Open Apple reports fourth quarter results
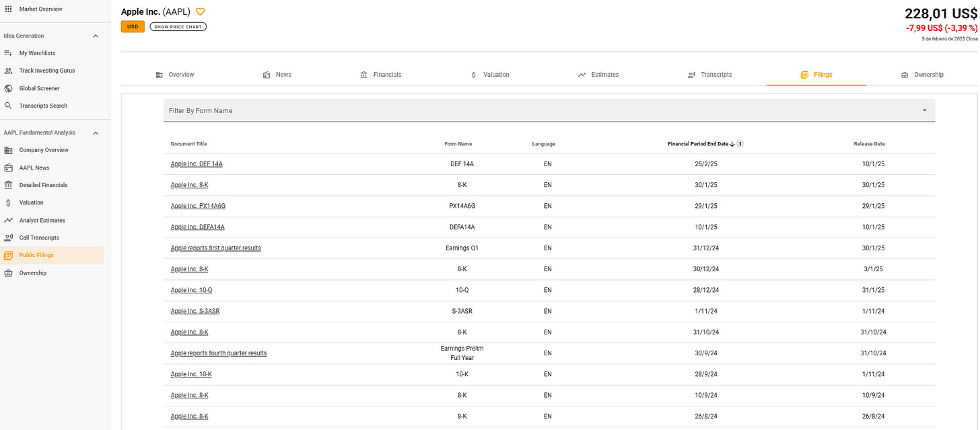 (219, 353)
